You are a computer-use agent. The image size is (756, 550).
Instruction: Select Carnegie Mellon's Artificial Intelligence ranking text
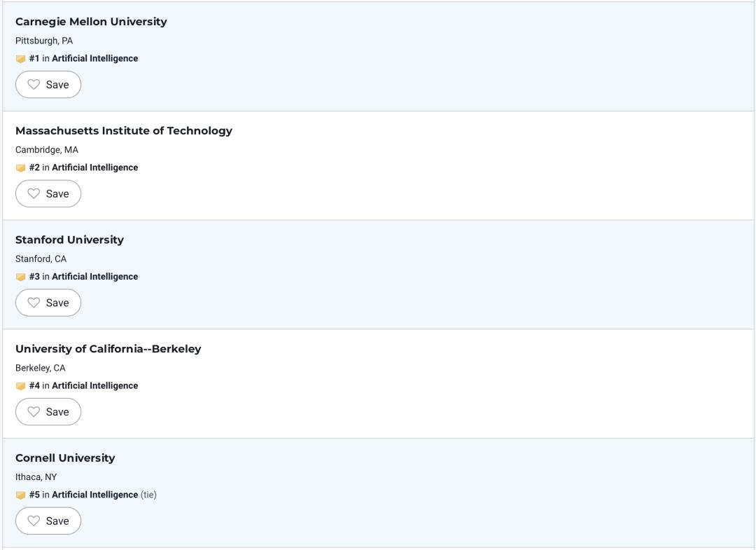(x=94, y=59)
